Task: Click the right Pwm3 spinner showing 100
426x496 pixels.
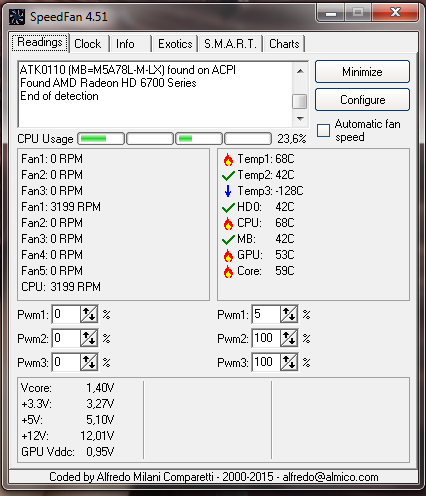Action: point(289,362)
